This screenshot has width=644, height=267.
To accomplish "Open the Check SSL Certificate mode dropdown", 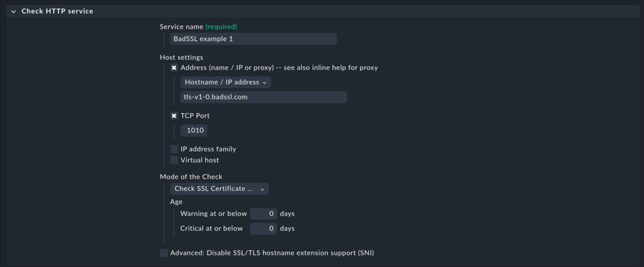I will pos(219,189).
